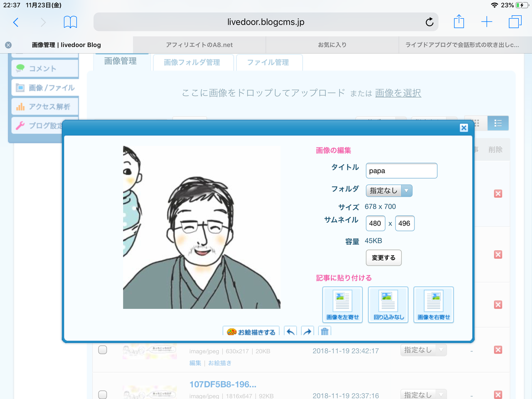Click 画像を選択 upload link
The height and width of the screenshot is (399, 532).
tap(398, 93)
